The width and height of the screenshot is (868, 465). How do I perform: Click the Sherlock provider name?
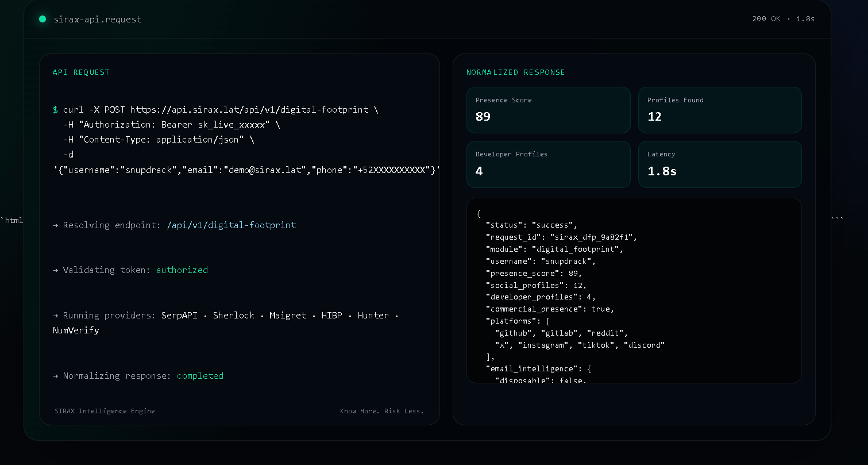pos(234,316)
